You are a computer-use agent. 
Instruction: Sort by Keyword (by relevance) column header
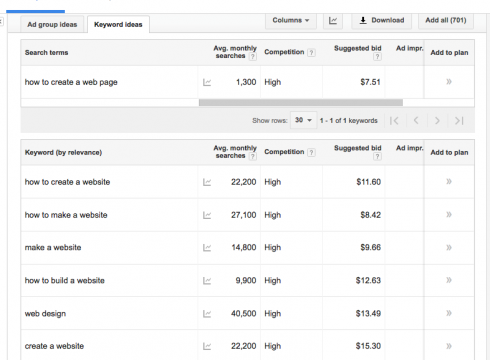(63, 153)
